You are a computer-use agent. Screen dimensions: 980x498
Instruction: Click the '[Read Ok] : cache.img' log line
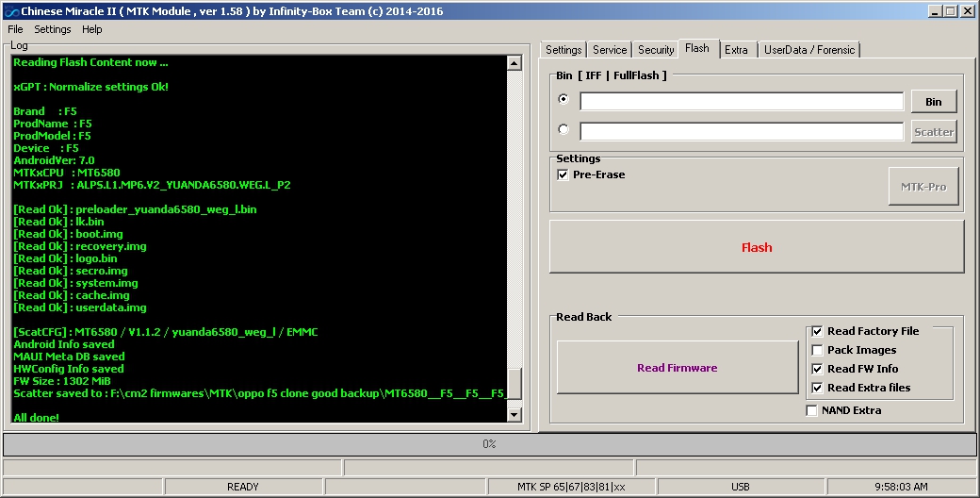click(72, 295)
